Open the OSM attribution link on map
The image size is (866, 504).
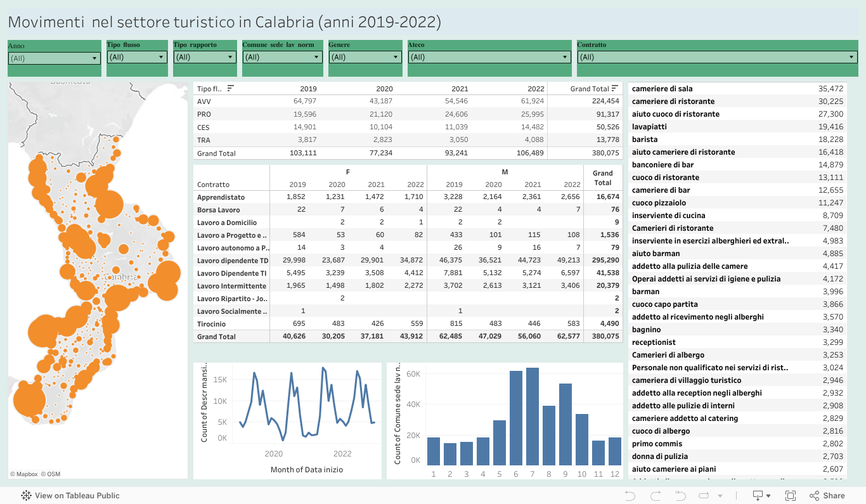[x=51, y=474]
